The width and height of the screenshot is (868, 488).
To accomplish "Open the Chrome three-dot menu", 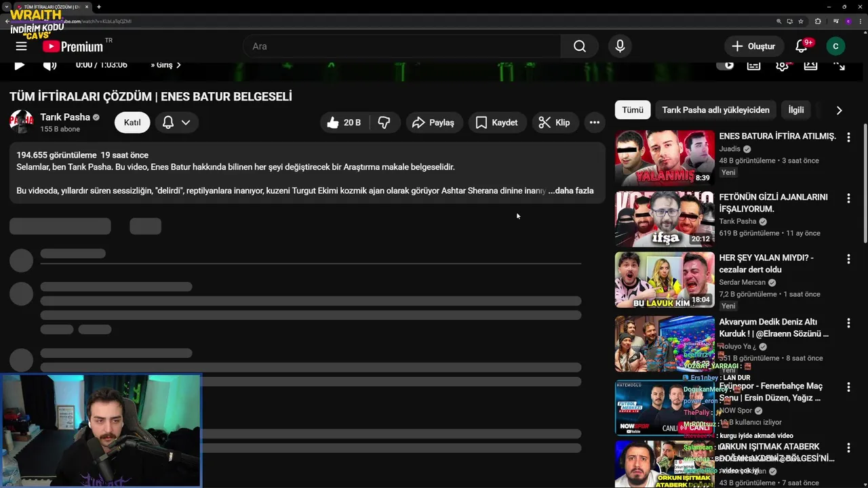I will 859,21.
